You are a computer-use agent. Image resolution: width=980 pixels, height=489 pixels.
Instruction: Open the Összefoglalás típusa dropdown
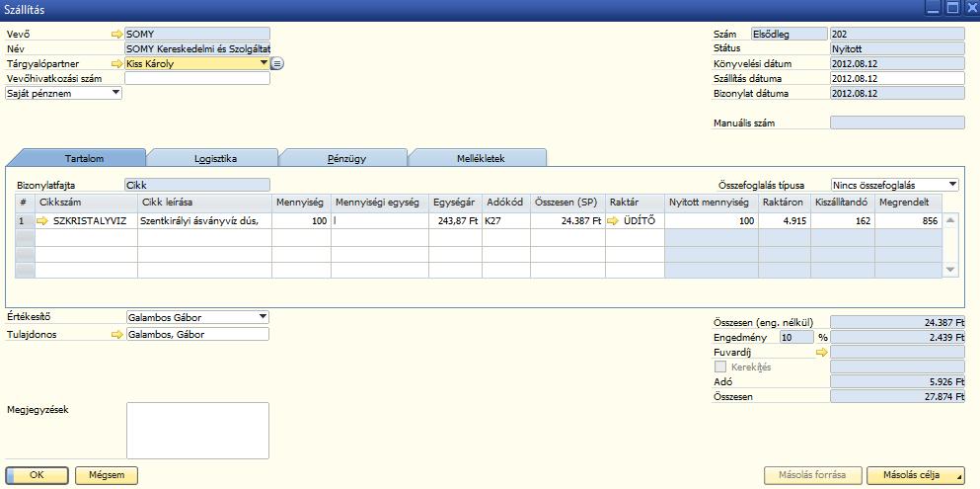pos(952,185)
